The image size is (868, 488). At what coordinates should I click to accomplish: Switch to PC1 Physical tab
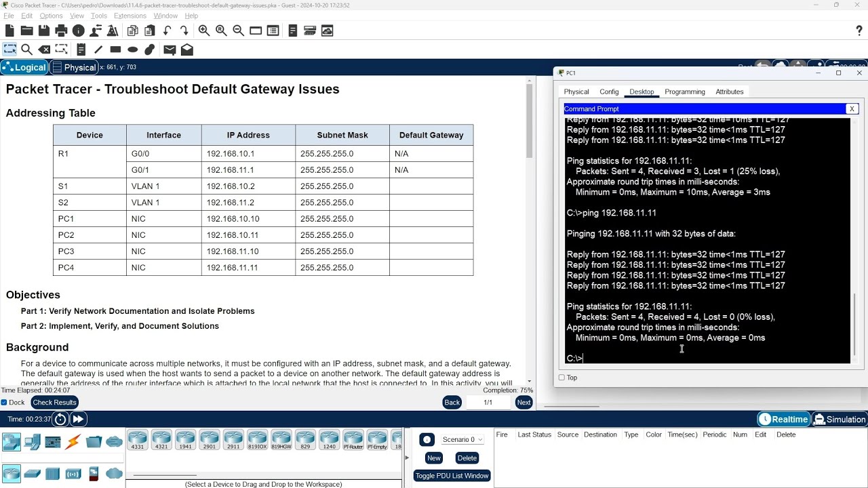[x=576, y=91]
